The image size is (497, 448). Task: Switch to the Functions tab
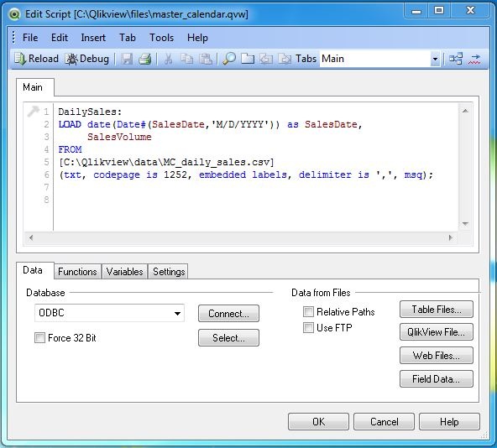[x=77, y=272]
